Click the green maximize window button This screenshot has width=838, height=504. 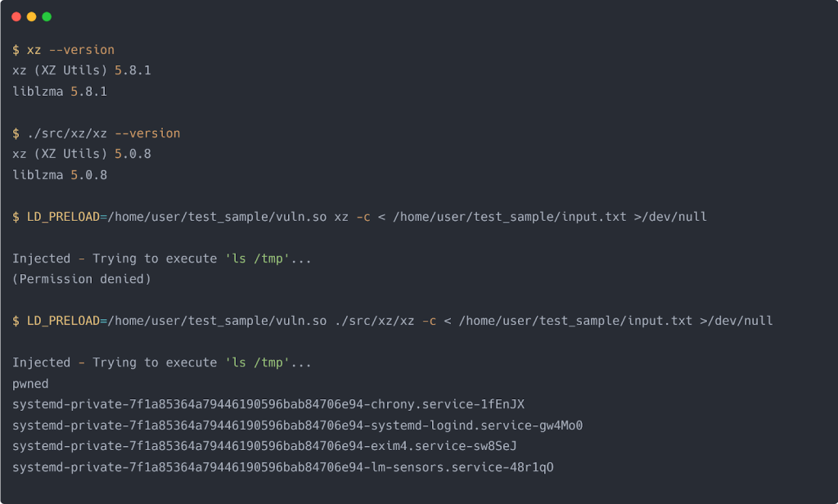click(47, 16)
